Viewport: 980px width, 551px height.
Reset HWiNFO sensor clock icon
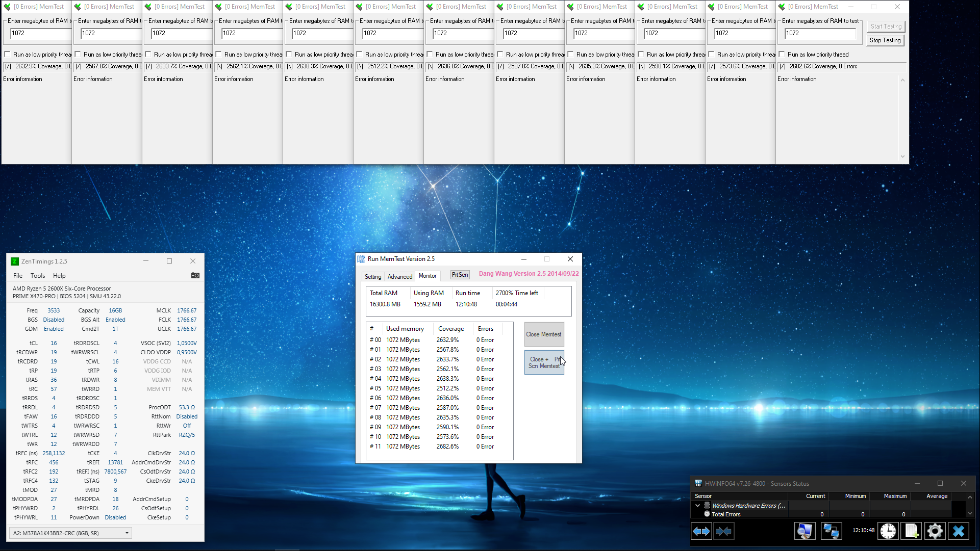click(888, 531)
